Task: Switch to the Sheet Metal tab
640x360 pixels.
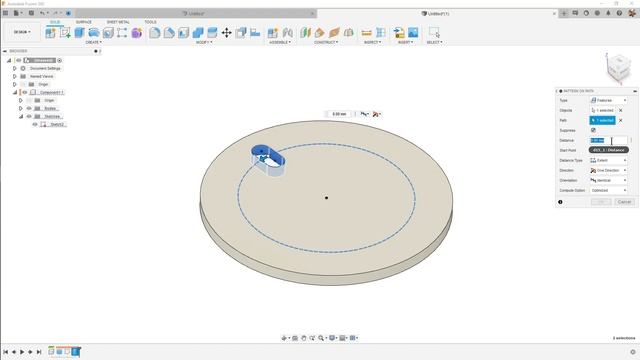Action: click(x=118, y=22)
